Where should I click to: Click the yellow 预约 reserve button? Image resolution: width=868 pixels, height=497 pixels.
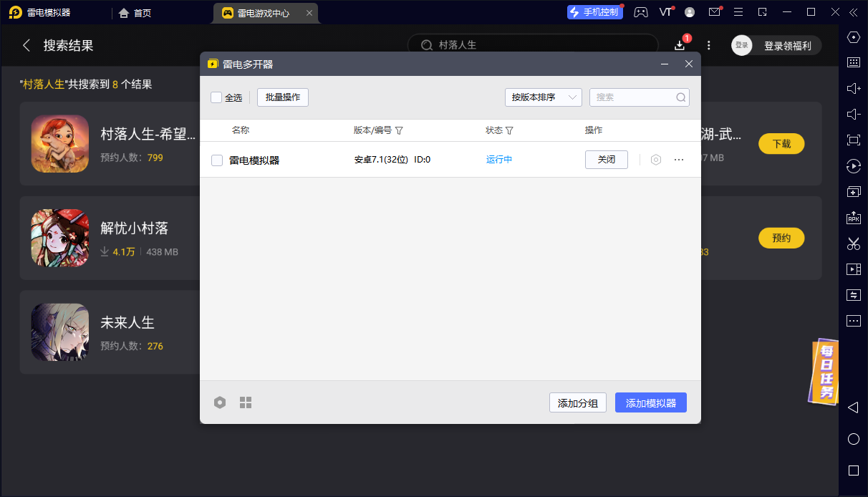(781, 238)
